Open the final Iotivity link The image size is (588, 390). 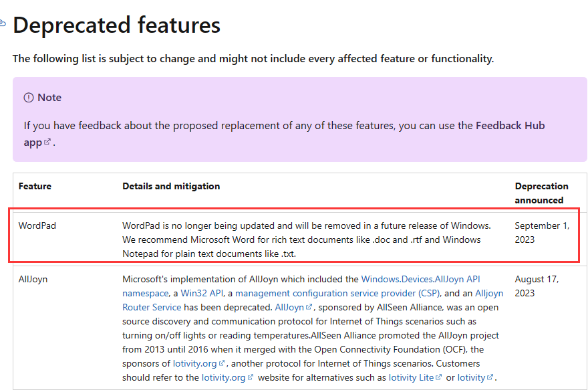[x=471, y=377]
